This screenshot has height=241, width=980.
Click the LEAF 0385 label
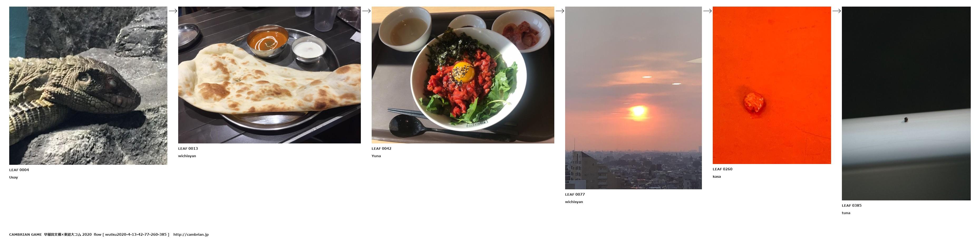pos(852,206)
